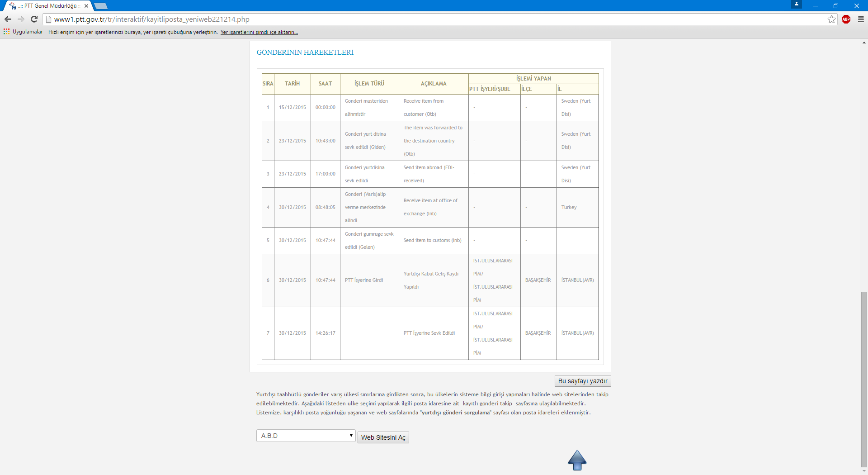Click BAŞAKŞEHİR in row 6

538,280
